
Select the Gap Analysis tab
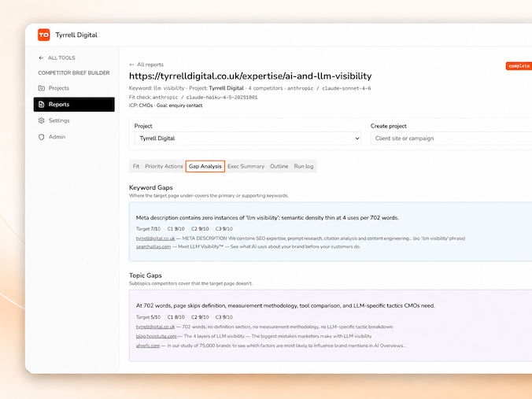click(x=205, y=166)
